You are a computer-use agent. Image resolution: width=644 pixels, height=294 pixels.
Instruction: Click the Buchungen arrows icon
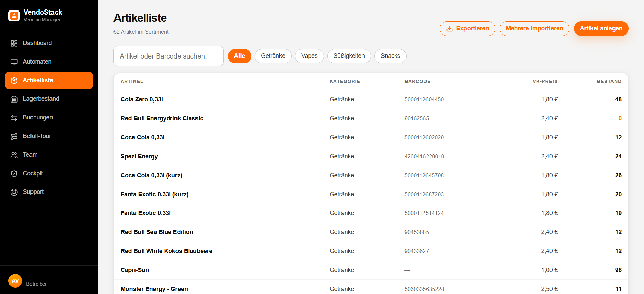pyautogui.click(x=14, y=118)
